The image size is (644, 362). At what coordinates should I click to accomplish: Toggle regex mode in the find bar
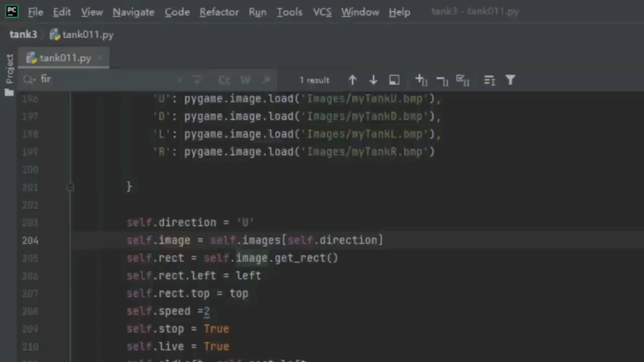coord(265,80)
